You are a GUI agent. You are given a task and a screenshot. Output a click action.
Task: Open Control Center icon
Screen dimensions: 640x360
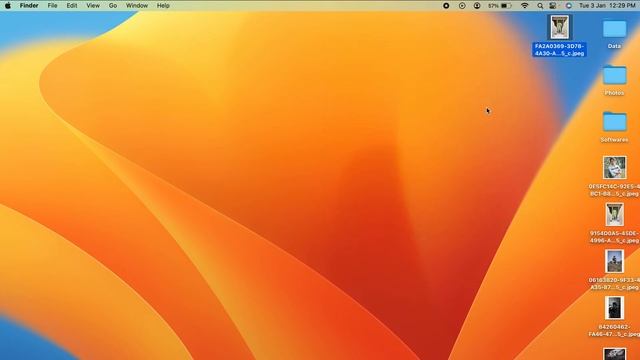pyautogui.click(x=553, y=6)
